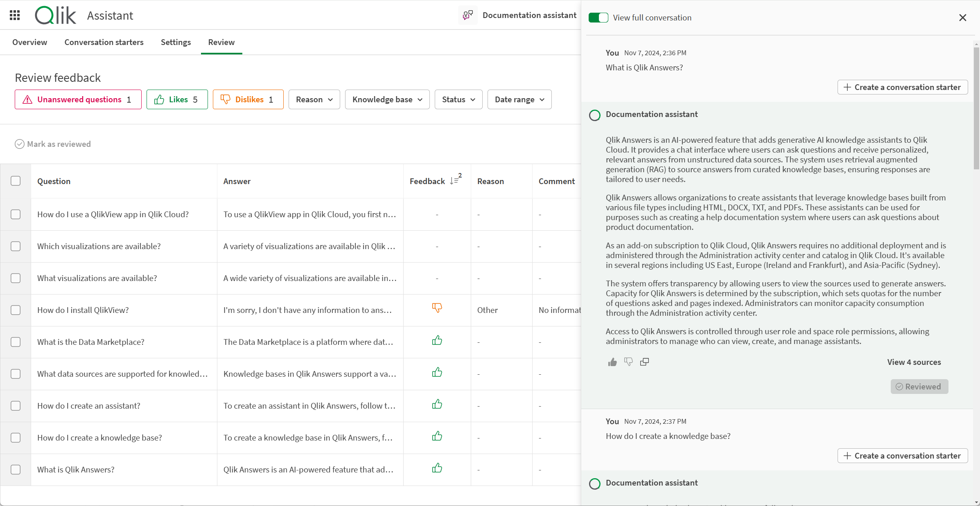This screenshot has width=980, height=506.
Task: Check the checkbox next to How do I install QlikView
Action: point(16,310)
